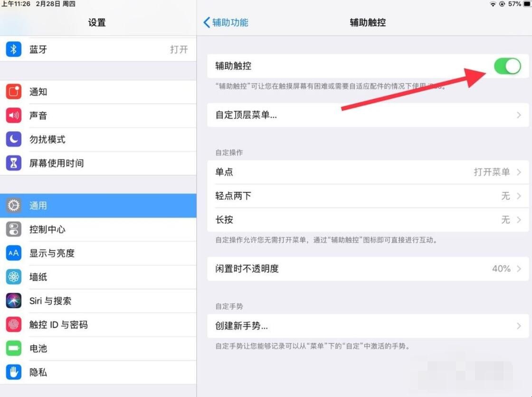Tap the Touch ID fingerprint icon

(14, 325)
